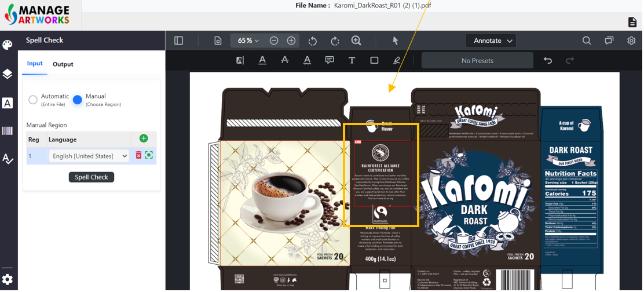The image size is (644, 292).
Task: Open the spell check sidebar icon
Action: (x=8, y=159)
